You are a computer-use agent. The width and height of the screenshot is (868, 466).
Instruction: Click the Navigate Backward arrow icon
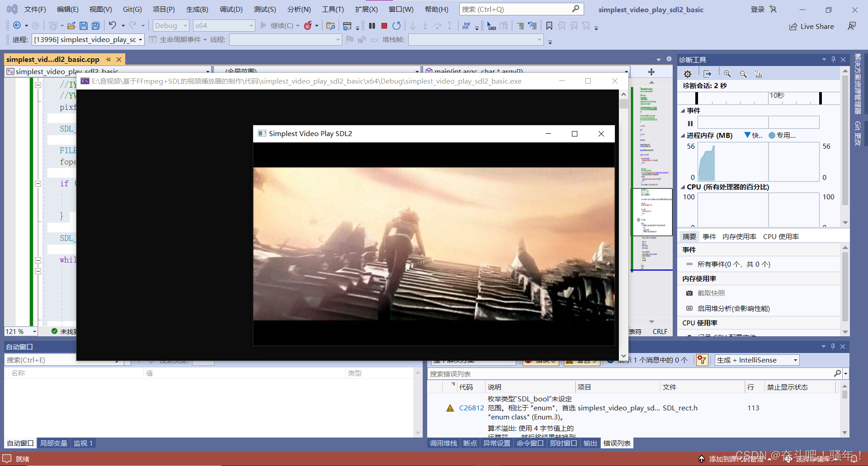tap(17, 26)
